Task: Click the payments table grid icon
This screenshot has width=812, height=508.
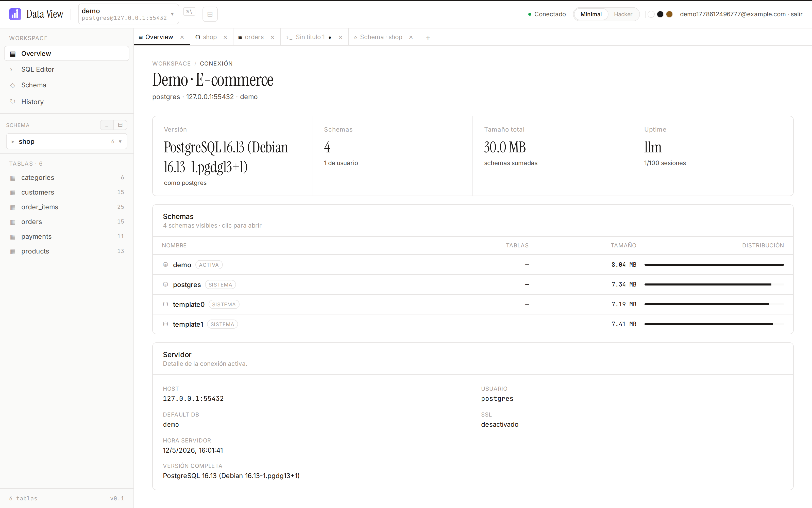Action: [x=13, y=237]
